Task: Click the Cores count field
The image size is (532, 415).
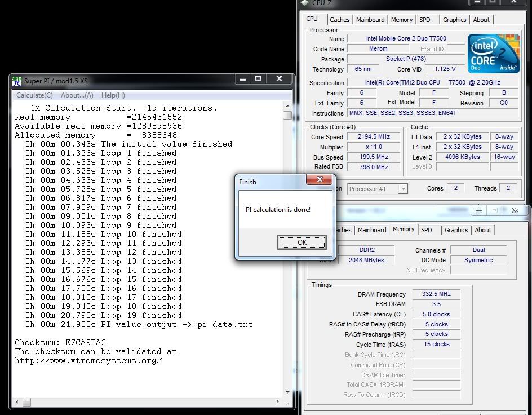Action: [456, 188]
